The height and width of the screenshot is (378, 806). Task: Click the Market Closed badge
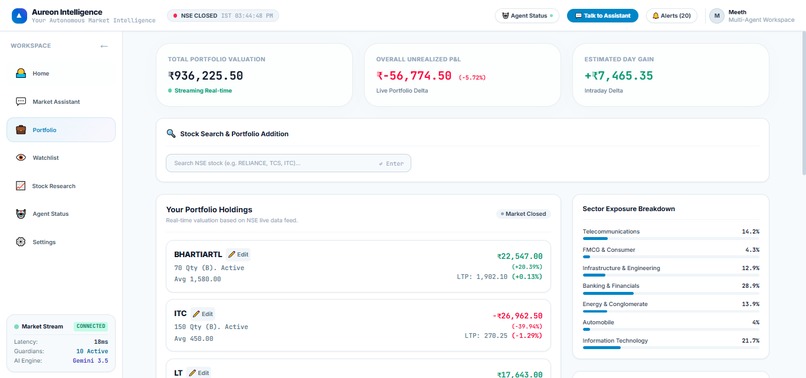click(523, 214)
